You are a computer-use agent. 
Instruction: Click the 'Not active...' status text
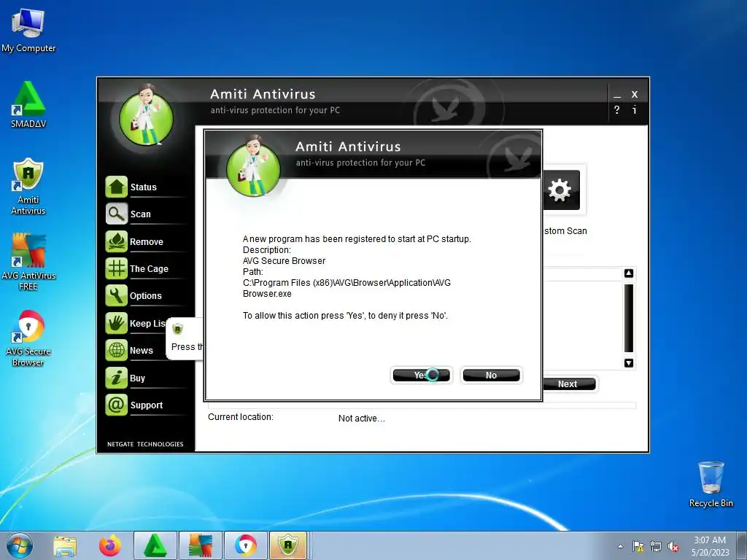click(x=362, y=418)
